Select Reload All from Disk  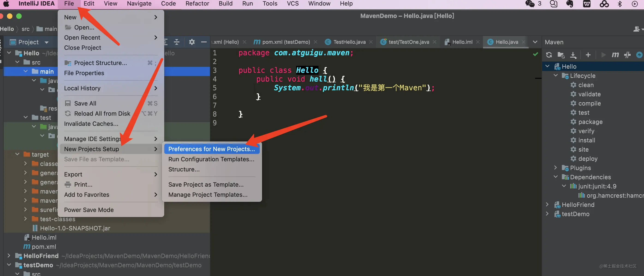(102, 114)
